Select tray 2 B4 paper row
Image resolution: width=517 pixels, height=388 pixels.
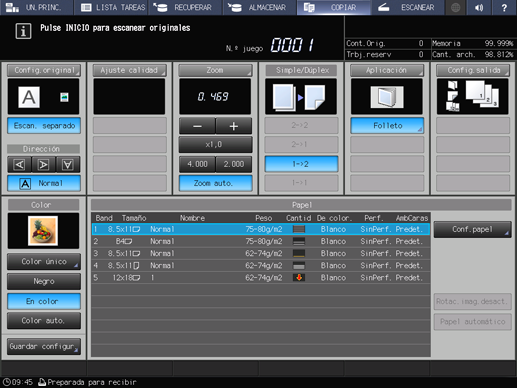[261, 241]
